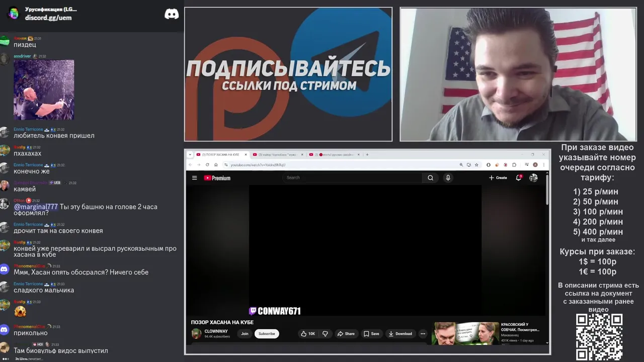Click the Discord server avatar icon
This screenshot has height=362, width=644.
(x=14, y=13)
